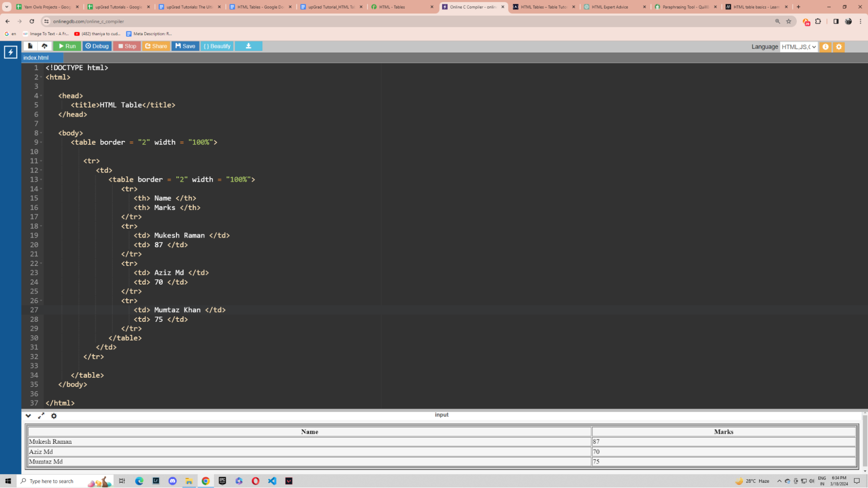Switch to Paraphrasing Tool QuillBot tab
This screenshot has width=868, height=488.
686,7
